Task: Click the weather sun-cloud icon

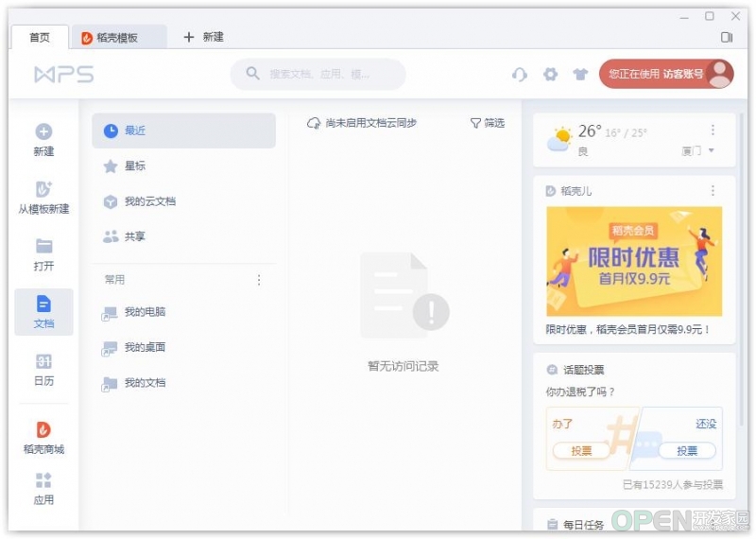Action: [x=559, y=139]
